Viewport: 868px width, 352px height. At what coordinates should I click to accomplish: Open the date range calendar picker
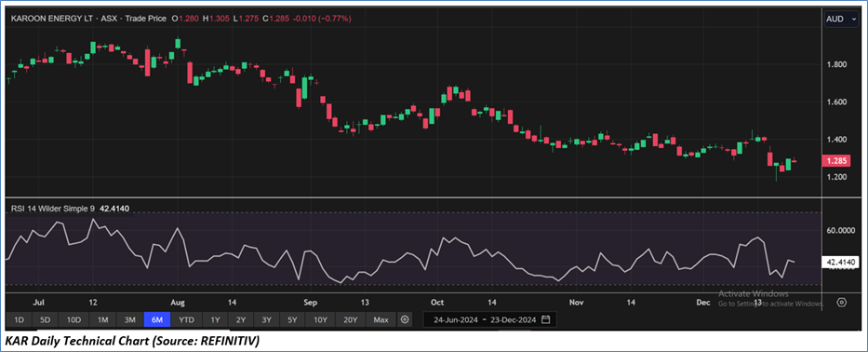tap(546, 319)
